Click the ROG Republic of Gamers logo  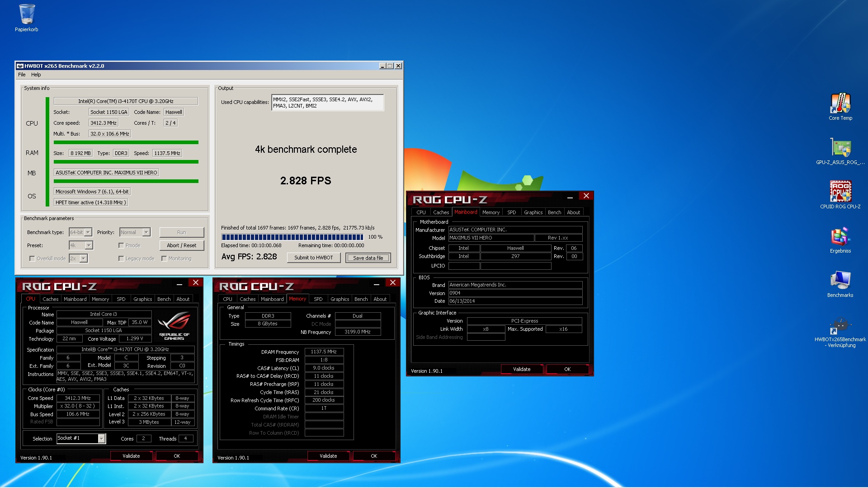pyautogui.click(x=175, y=325)
